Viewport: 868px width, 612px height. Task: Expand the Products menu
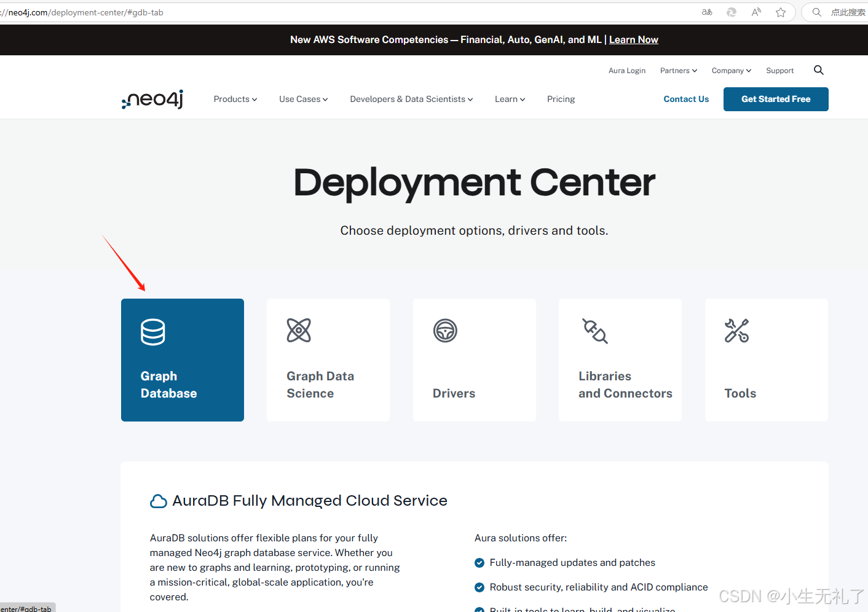coord(235,99)
